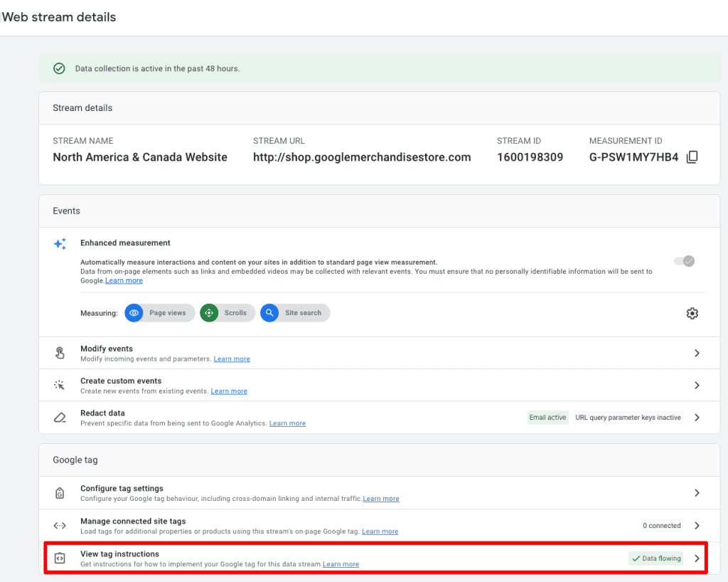
Task: Copy the Measurement ID with copy icon
Action: 692,157
